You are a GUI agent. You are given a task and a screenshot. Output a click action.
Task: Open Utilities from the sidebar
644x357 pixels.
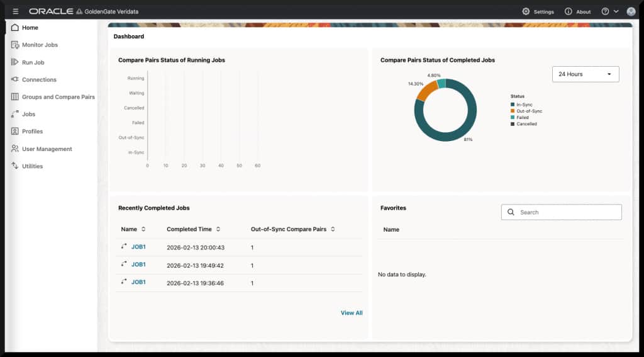33,166
